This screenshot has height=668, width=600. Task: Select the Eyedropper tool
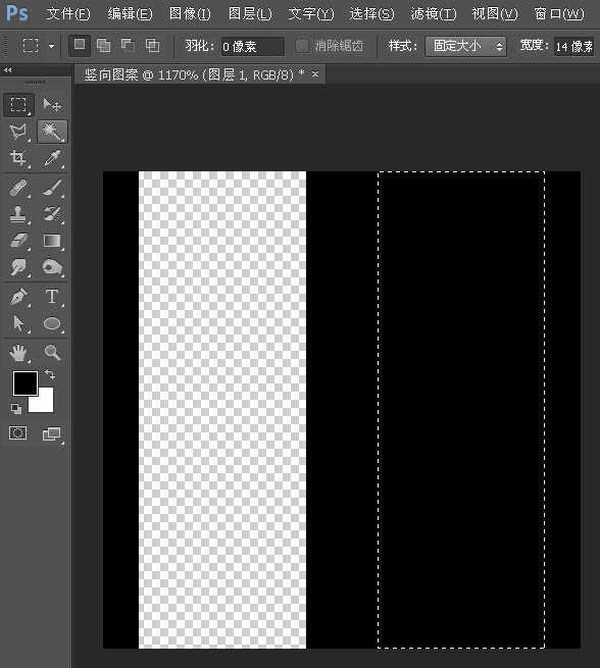click(52, 159)
